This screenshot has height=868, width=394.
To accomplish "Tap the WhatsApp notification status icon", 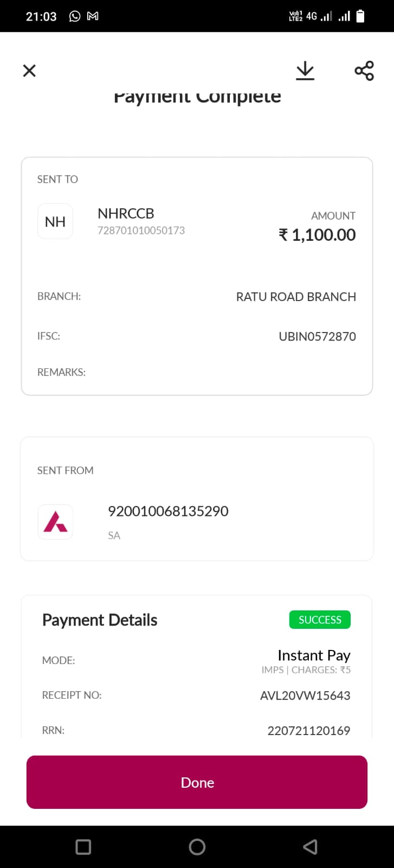I will [x=75, y=16].
